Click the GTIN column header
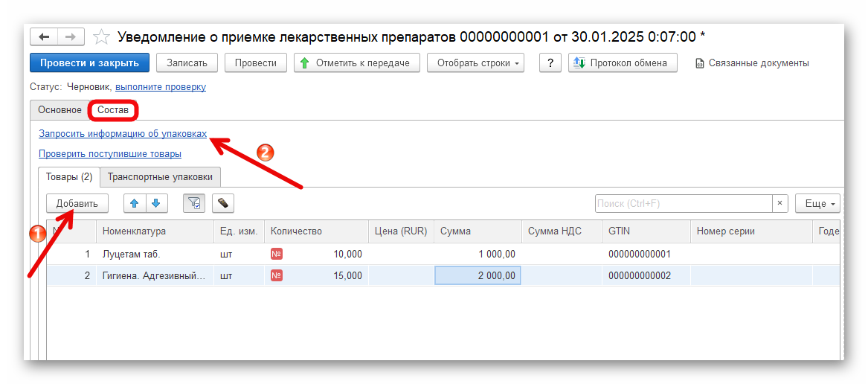 coord(646,231)
